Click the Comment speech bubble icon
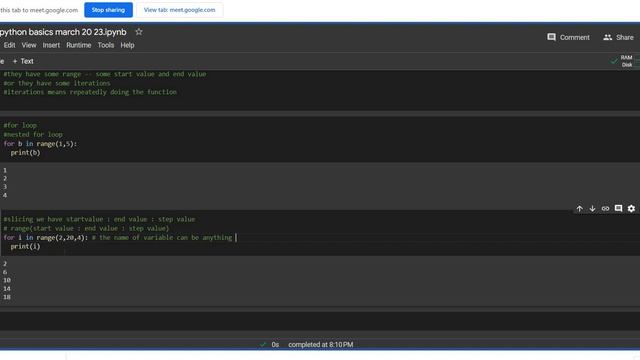 click(551, 37)
